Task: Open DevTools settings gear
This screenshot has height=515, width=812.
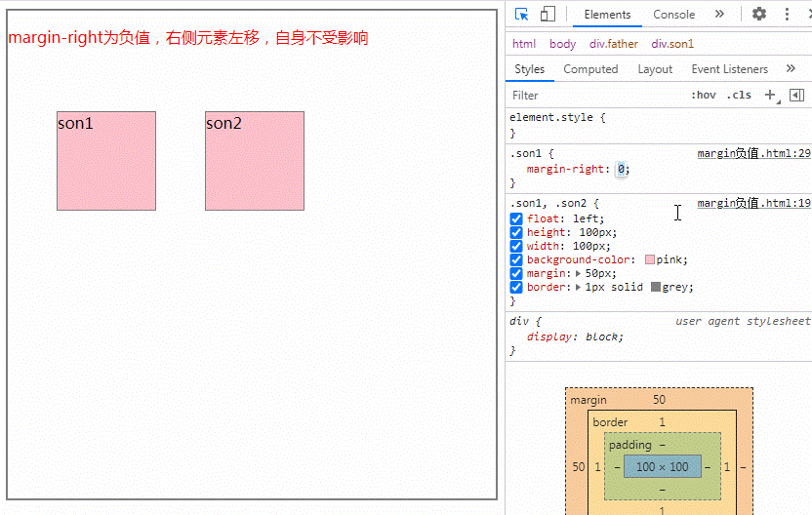Action: 759,15
